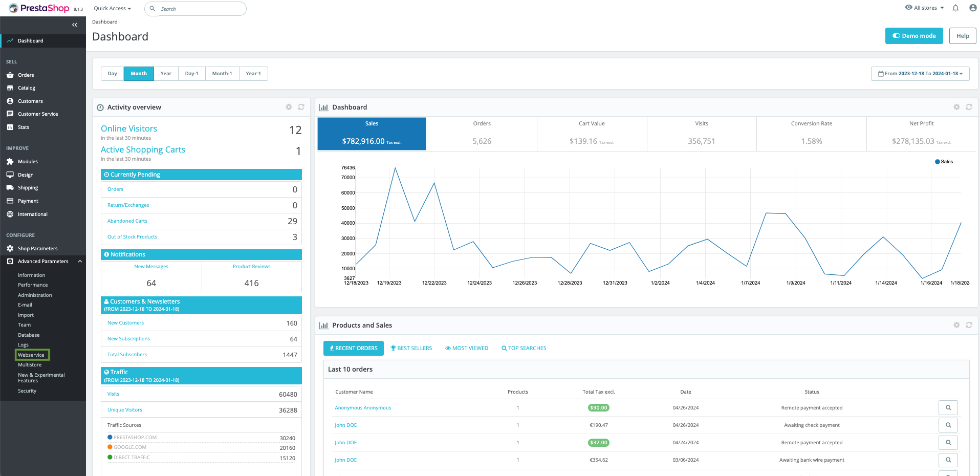
Task: Collapse the sidebar with double-chevron icon
Action: [75, 25]
